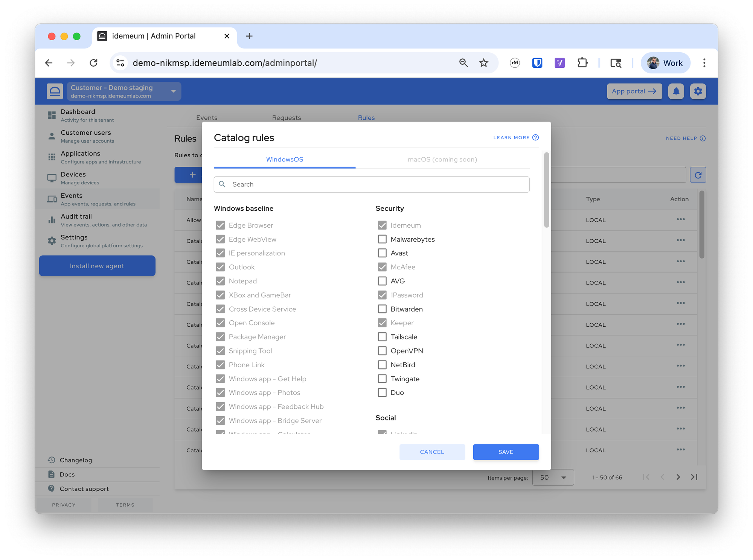Check the Avast checkbox

tap(382, 253)
